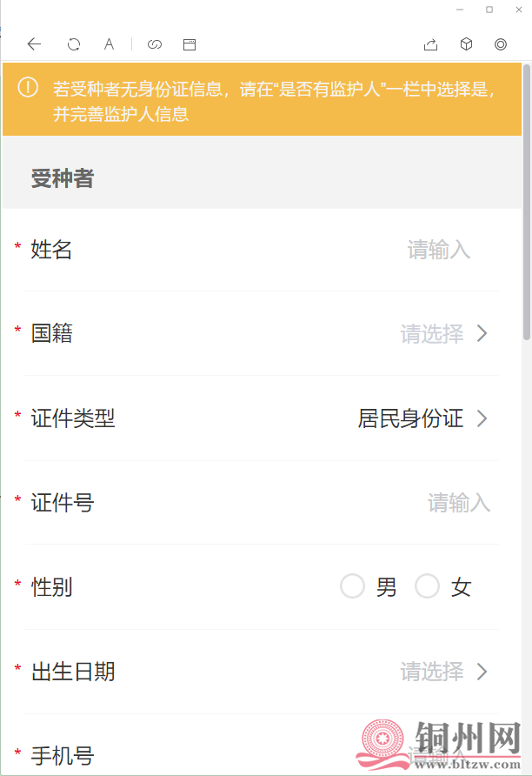Copy the link using the chain icon
The height and width of the screenshot is (776, 532).
coord(155,43)
